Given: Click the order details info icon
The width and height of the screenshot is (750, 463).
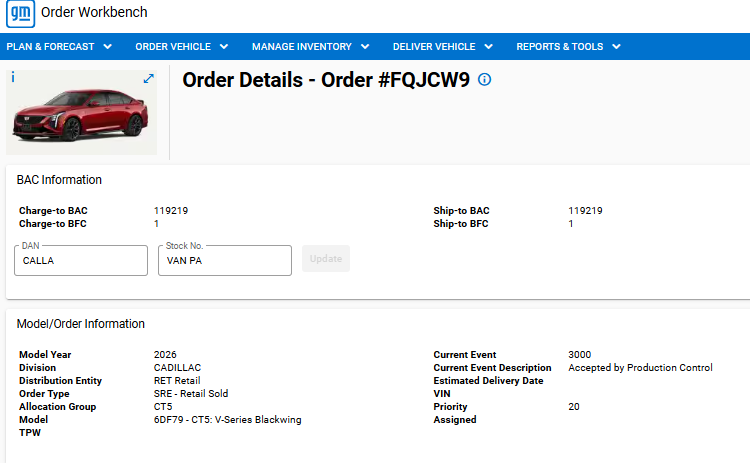Looking at the screenshot, I should (x=485, y=80).
